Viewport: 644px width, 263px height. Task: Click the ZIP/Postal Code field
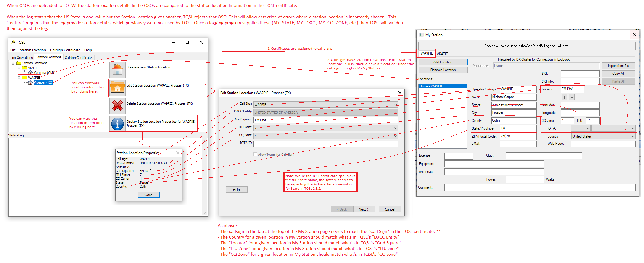coord(518,136)
